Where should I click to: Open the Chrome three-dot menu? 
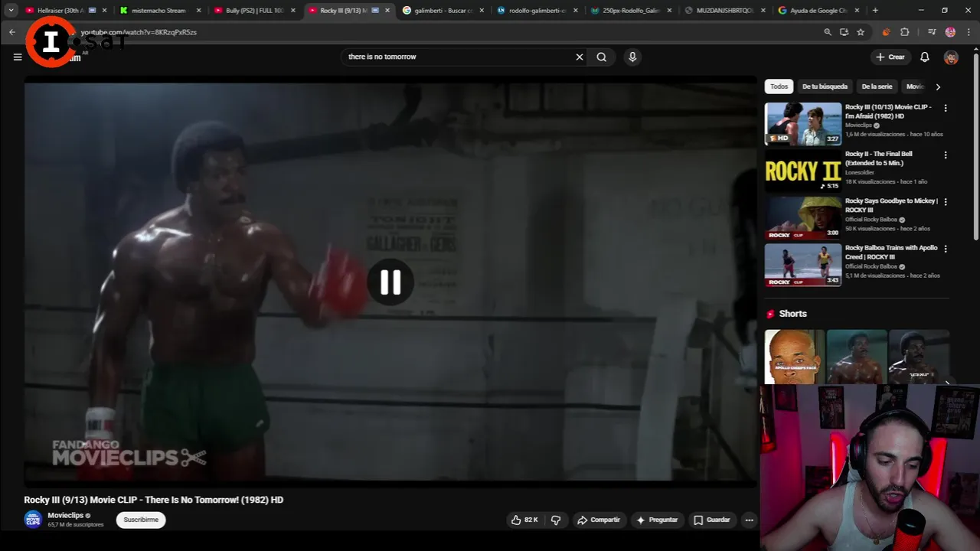pos(969,32)
